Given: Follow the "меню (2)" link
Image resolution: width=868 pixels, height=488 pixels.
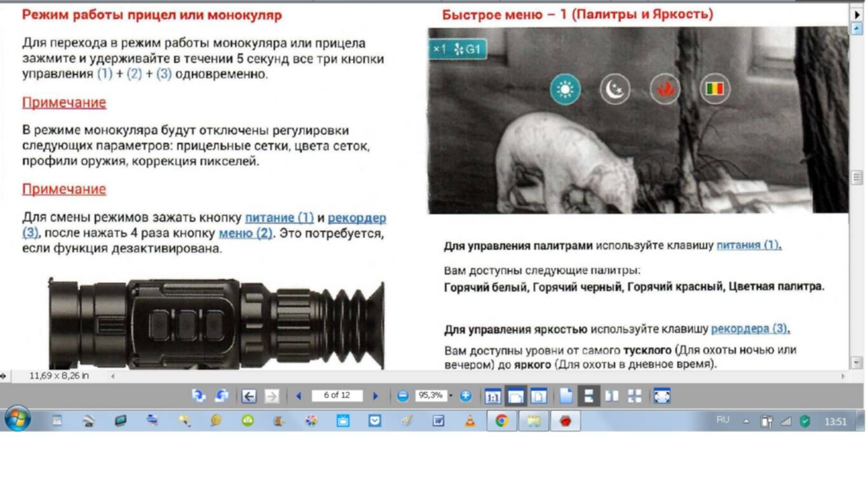Looking at the screenshot, I should (245, 233).
